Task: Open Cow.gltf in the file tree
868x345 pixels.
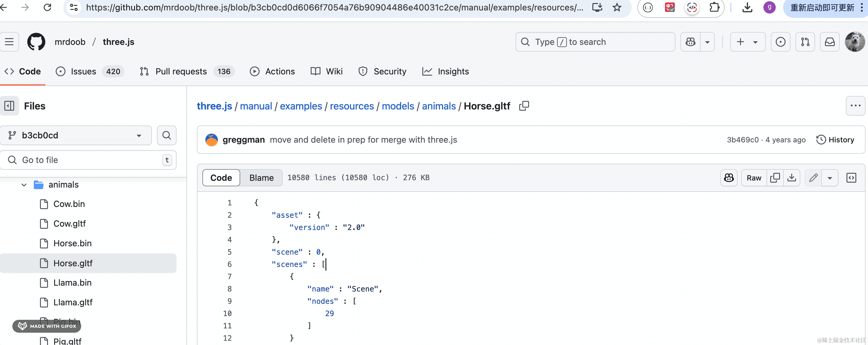Action: coord(70,223)
